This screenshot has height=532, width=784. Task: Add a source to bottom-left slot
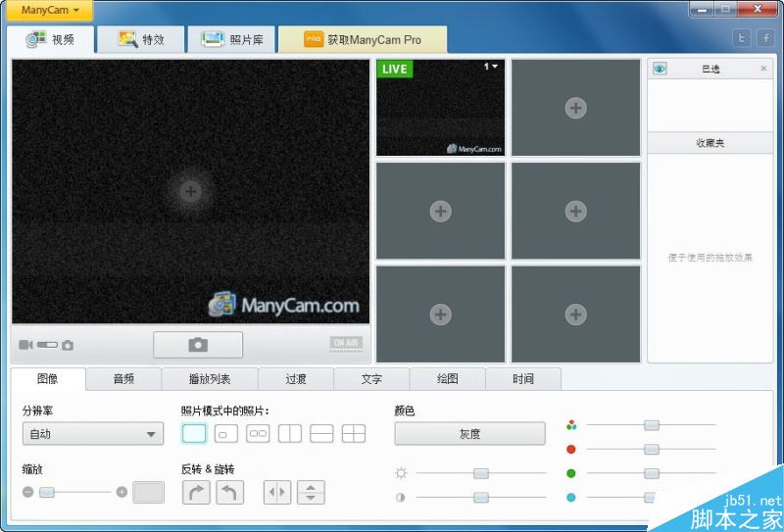tap(440, 314)
